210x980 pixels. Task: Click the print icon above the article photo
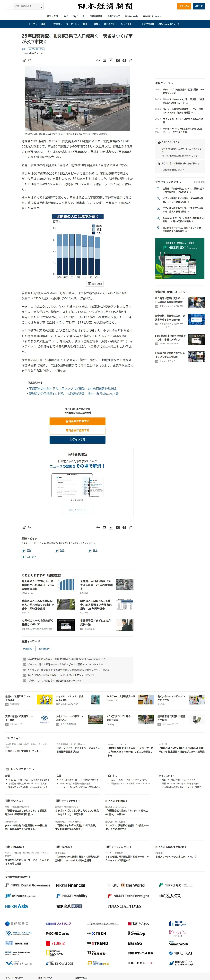tap(98, 60)
